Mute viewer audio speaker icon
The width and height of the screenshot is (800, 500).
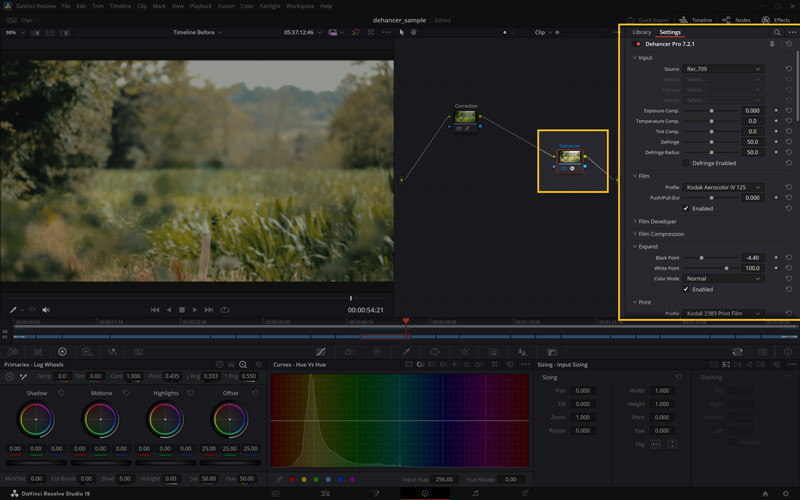coord(46,310)
